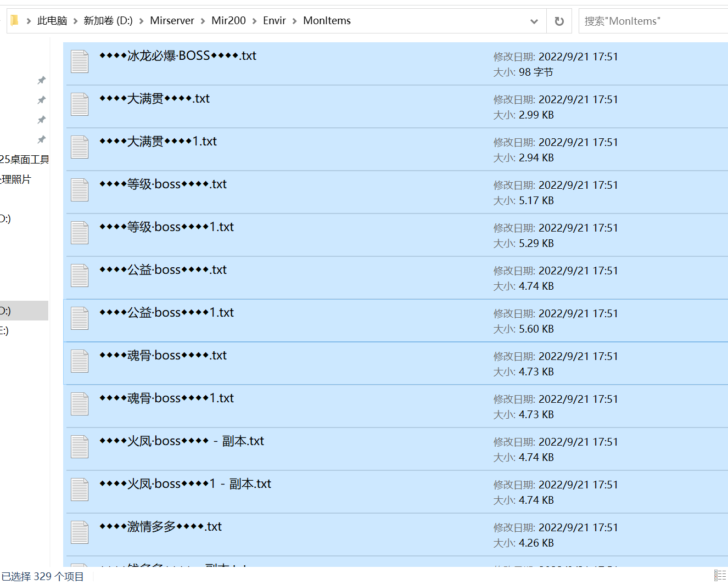
Task: Expand chevron after Mirserver in breadcrumb
Action: point(203,21)
